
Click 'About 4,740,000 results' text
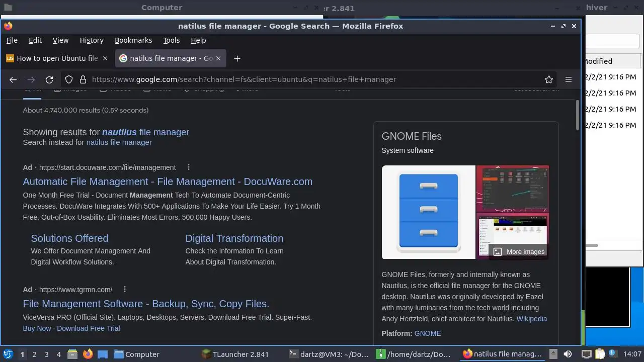pos(86,110)
